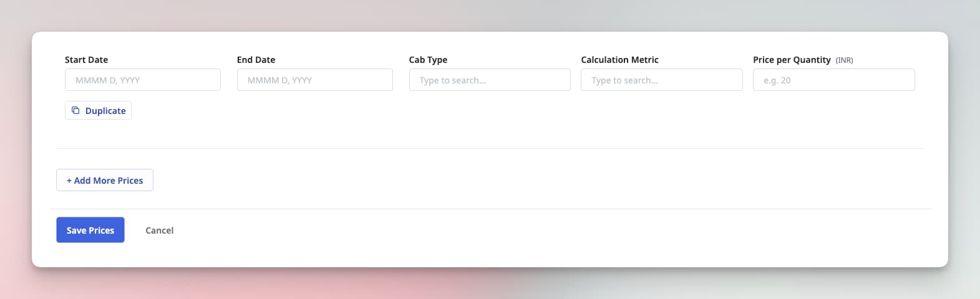980x299 pixels.
Task: Click the (INR) currency hint
Action: 844,60
